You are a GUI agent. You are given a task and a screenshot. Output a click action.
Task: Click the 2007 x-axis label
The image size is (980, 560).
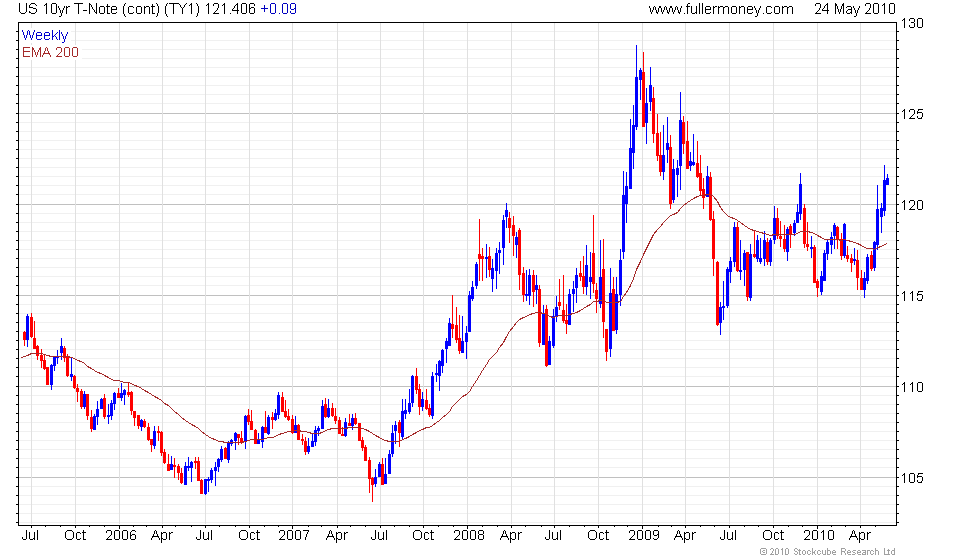(x=294, y=536)
